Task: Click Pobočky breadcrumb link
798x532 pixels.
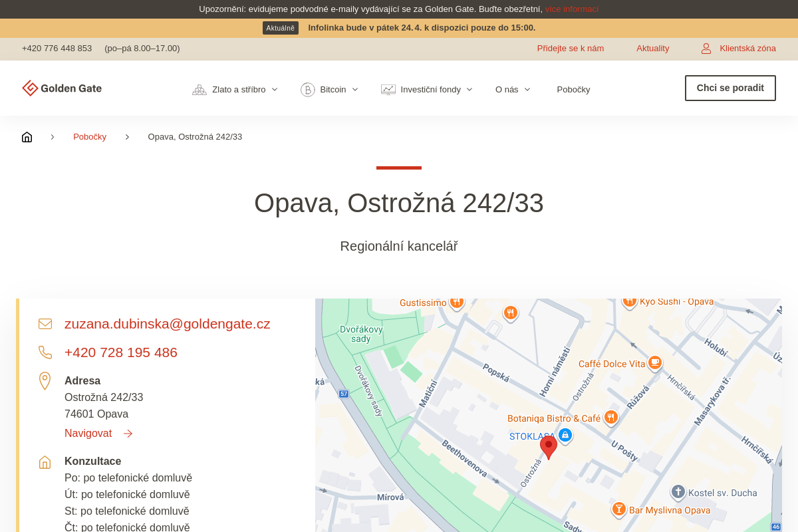Action: click(x=90, y=137)
